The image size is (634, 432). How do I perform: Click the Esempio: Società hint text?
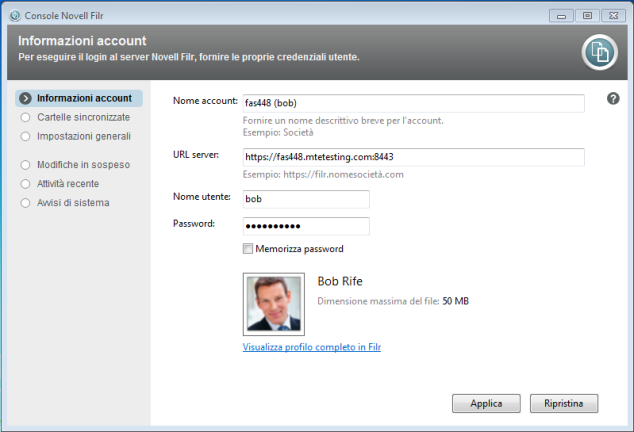278,133
